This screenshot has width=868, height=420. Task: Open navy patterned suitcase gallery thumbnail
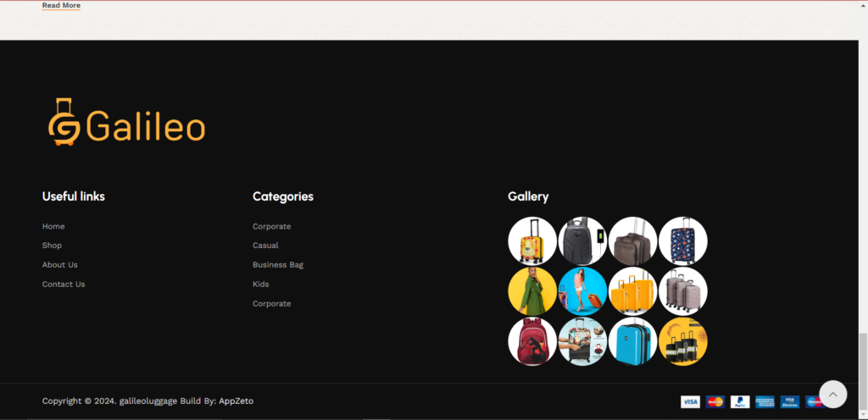(683, 241)
